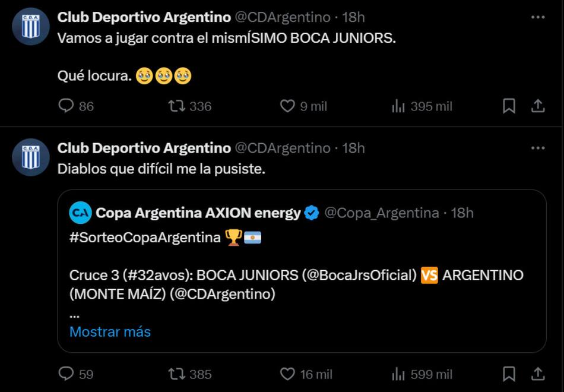Like the first tweet
The image size is (564, 392).
287,106
